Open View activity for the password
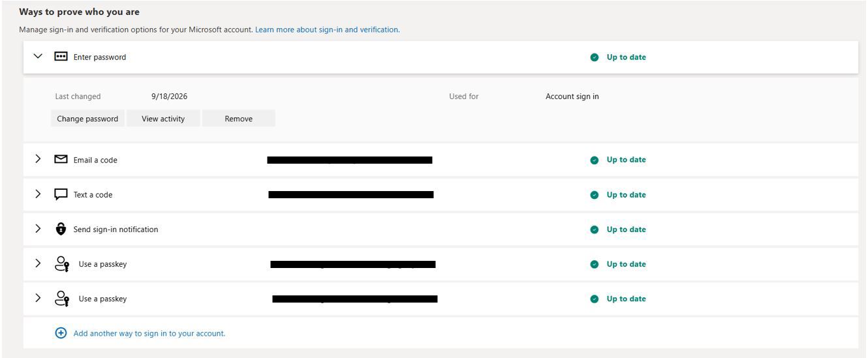This screenshot has width=868, height=358. (163, 119)
